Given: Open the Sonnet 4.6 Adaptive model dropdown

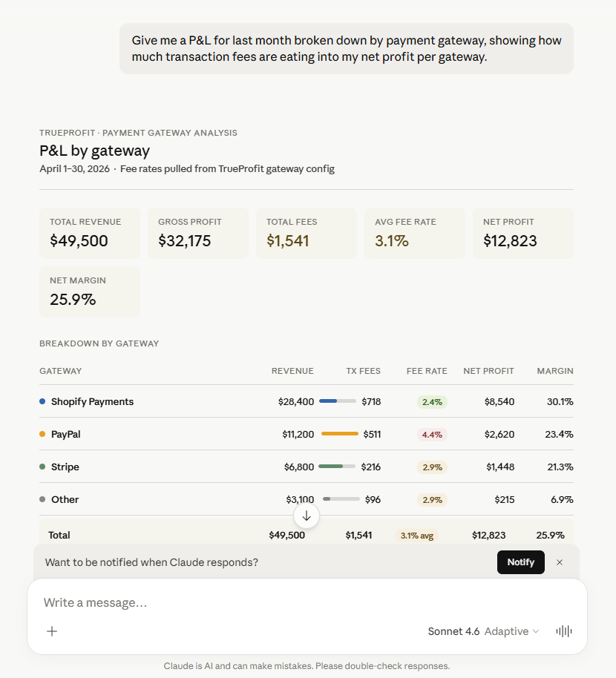Looking at the screenshot, I should (483, 631).
